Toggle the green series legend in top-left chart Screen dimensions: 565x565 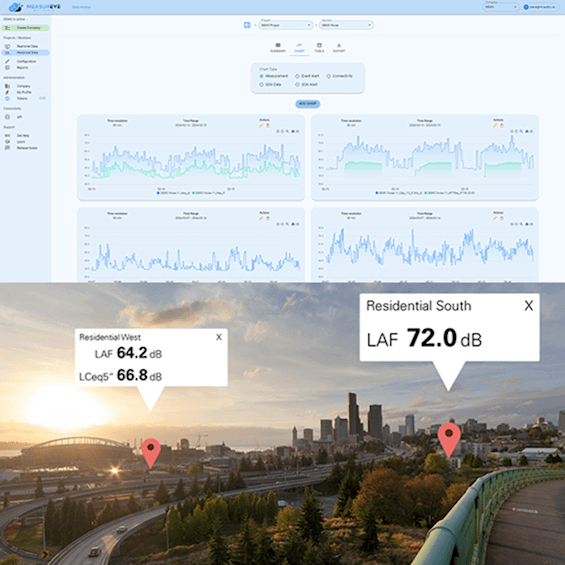click(209, 193)
